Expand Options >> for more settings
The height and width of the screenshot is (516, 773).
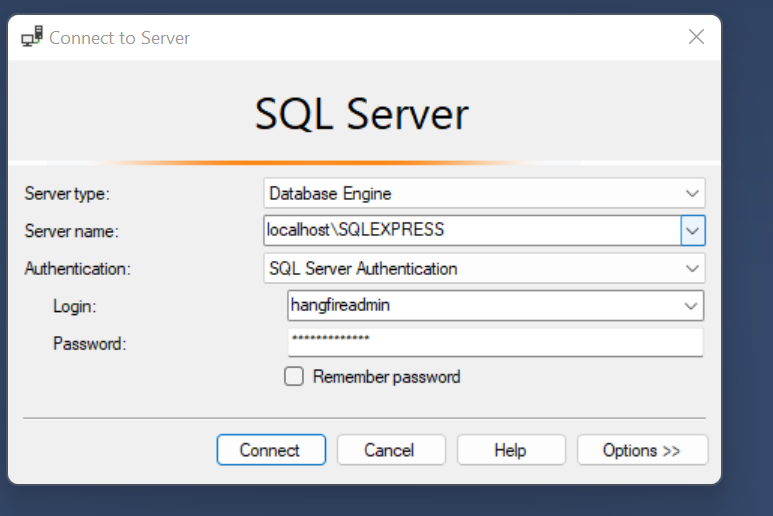coord(642,449)
